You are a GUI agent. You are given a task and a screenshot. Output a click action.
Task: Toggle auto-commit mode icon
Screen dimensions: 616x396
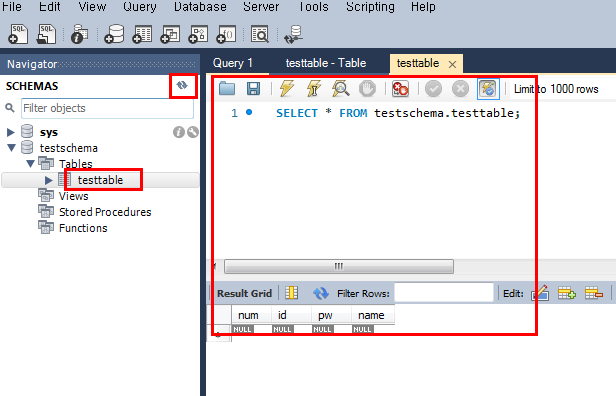click(488, 89)
